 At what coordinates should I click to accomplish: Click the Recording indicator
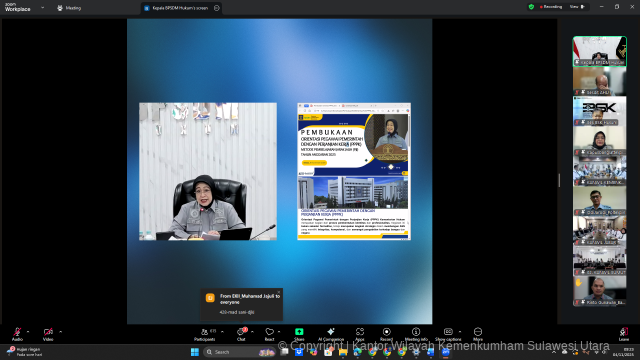tap(551, 7)
